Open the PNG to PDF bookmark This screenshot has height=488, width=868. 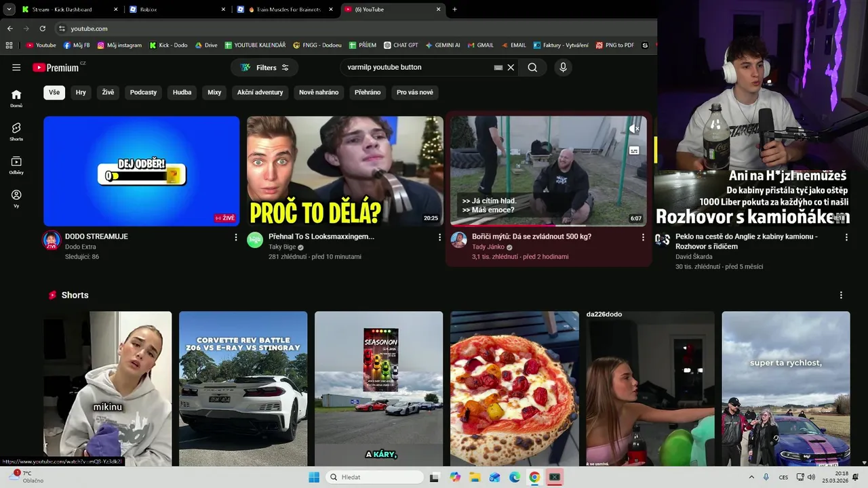coord(614,45)
